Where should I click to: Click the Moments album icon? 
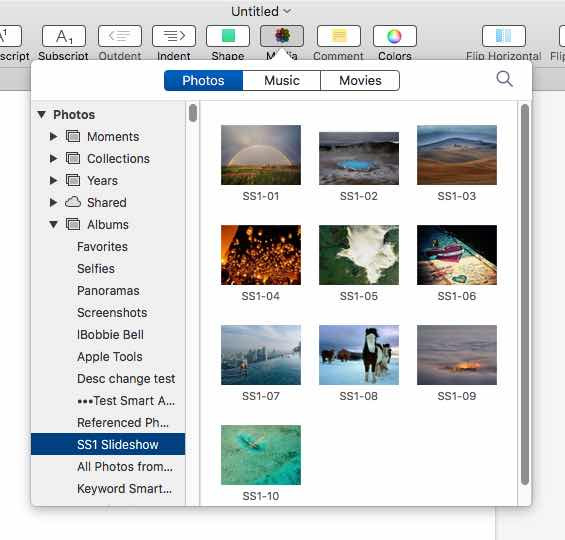(x=73, y=137)
